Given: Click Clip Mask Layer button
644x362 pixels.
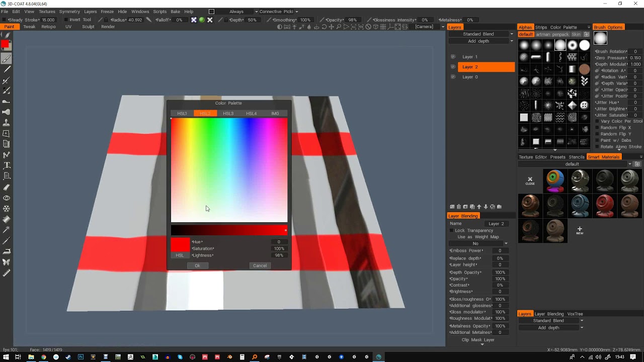Looking at the screenshot, I should point(478,340).
